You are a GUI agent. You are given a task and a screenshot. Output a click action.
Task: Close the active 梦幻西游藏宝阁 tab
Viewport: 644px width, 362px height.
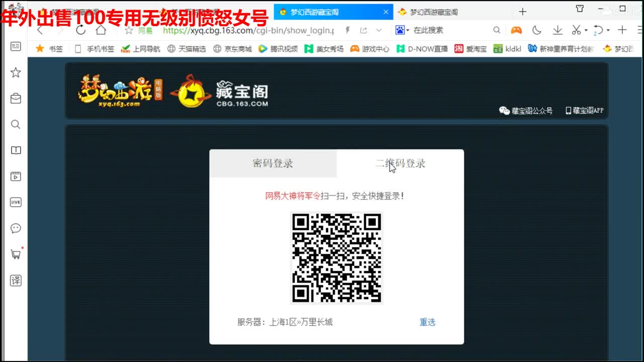386,12
